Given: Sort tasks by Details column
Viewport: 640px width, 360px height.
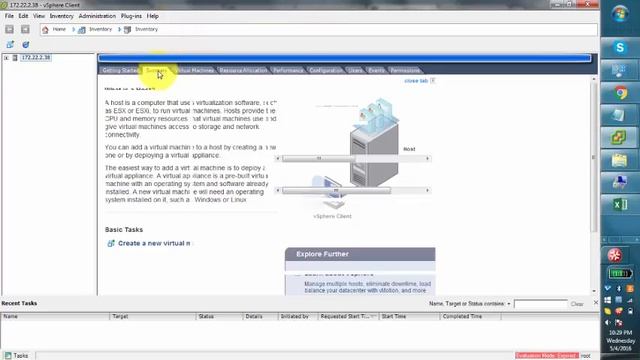Looking at the screenshot, I should tap(260, 316).
